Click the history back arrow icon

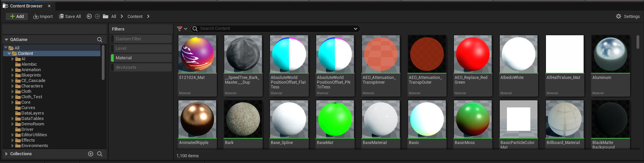coord(89,16)
